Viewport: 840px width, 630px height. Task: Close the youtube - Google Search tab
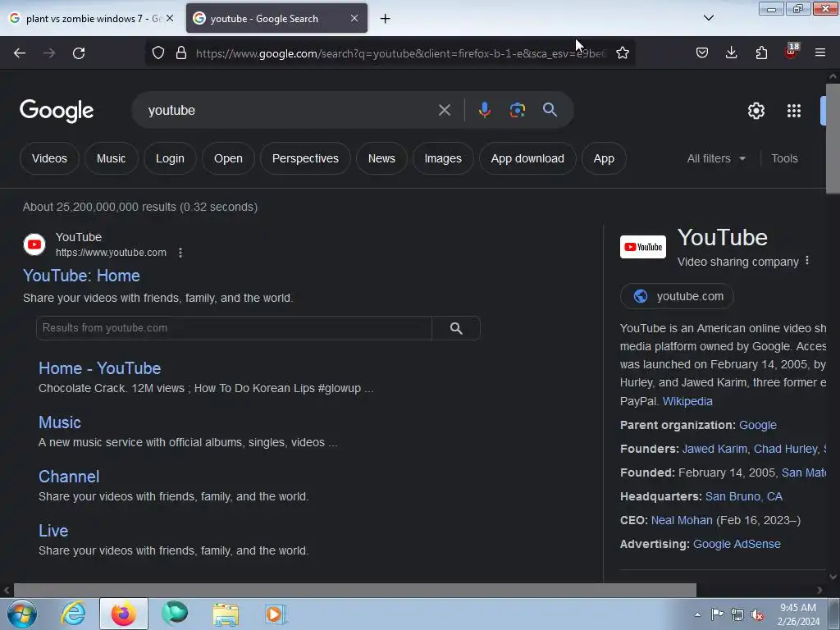click(354, 18)
